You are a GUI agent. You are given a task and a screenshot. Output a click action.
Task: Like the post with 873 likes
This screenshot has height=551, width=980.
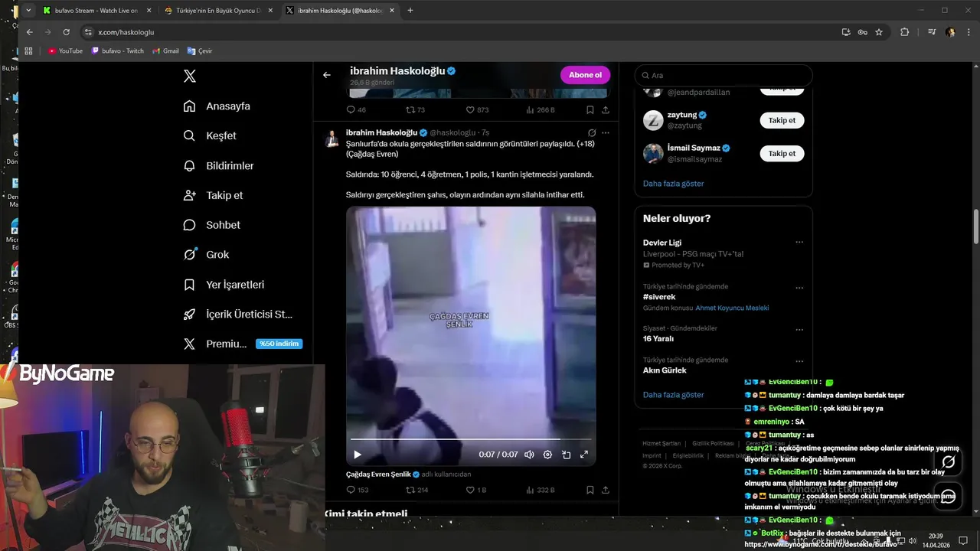[x=477, y=110]
